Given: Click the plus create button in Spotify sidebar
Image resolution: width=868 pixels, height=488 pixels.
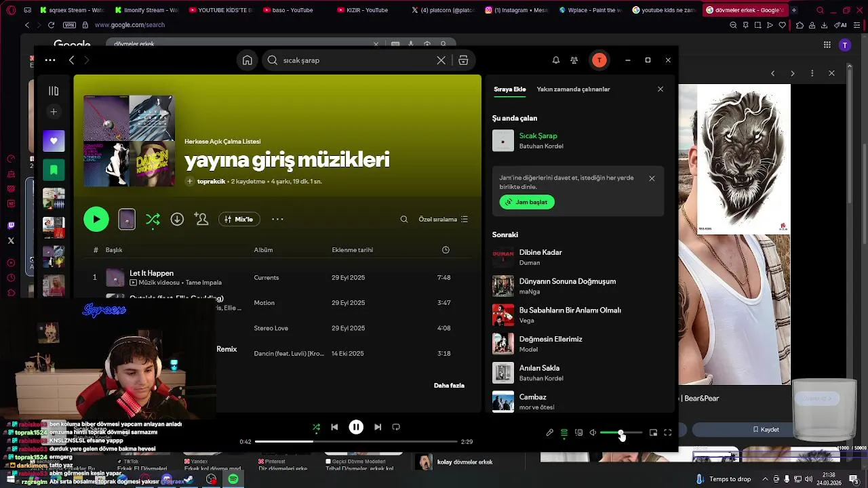Looking at the screenshot, I should (x=54, y=112).
